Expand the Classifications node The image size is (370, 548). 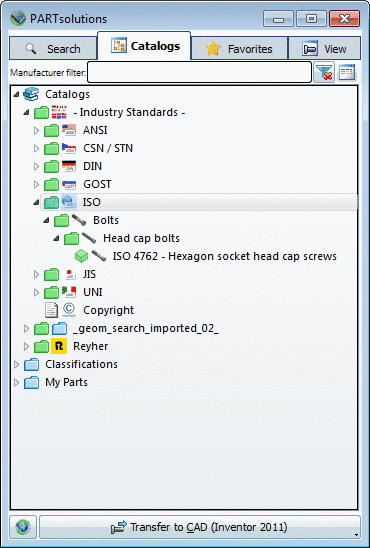pyautogui.click(x=16, y=365)
